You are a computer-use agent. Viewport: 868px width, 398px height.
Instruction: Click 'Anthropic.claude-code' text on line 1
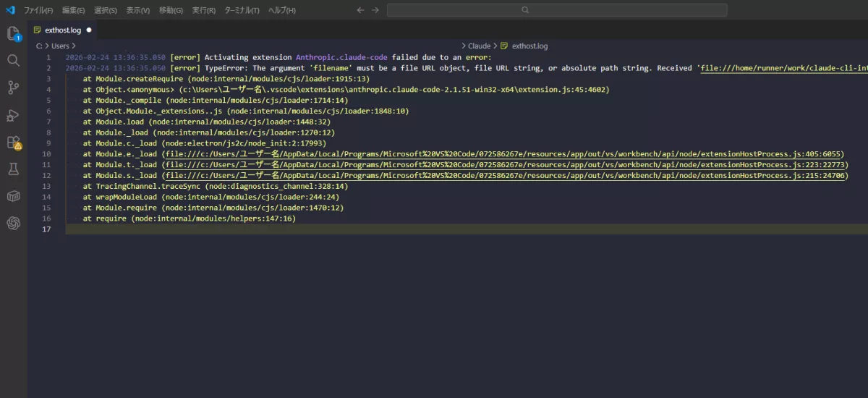point(341,57)
